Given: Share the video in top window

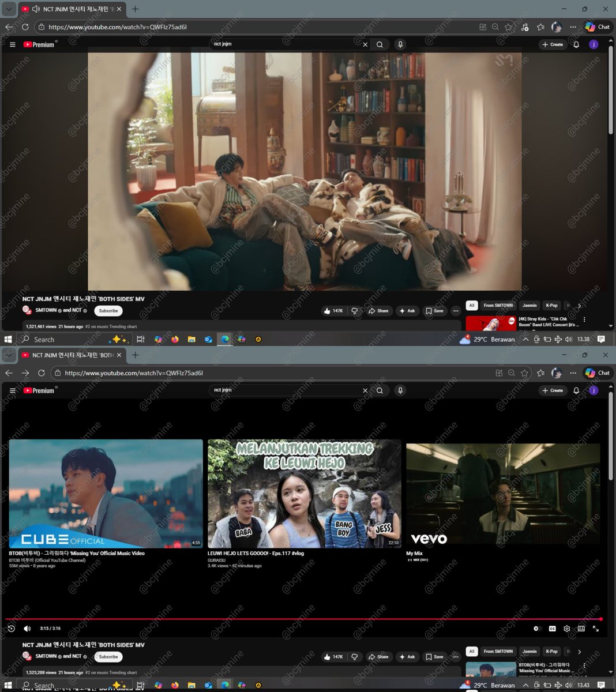Looking at the screenshot, I should 378,311.
